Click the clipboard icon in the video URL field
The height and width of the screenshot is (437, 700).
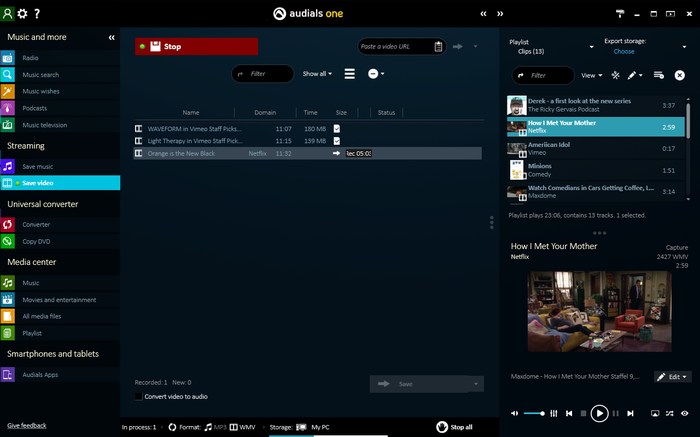pos(438,46)
